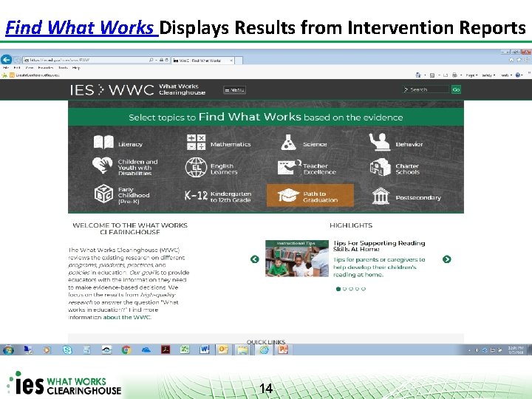
Task: Open the browser Home icon in command bar
Action: [418, 75]
